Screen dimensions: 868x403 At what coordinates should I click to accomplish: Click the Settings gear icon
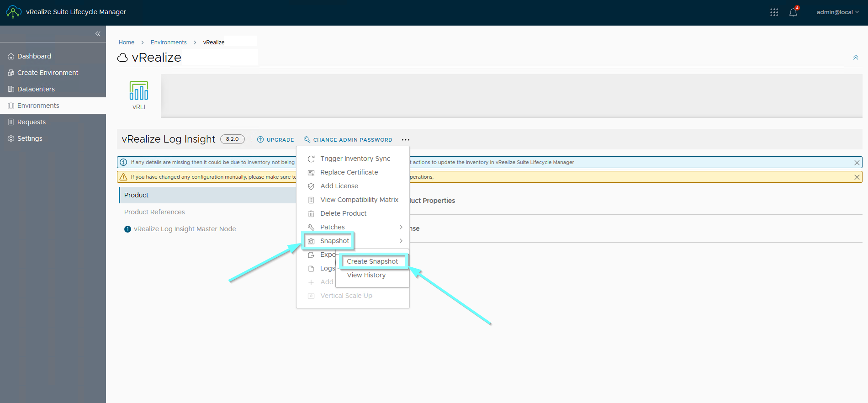pos(11,138)
